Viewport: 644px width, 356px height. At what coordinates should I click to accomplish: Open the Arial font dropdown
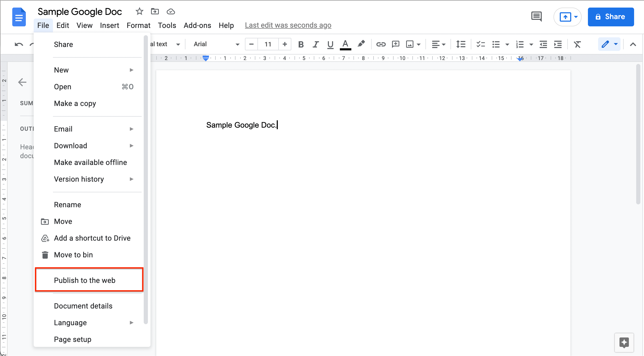click(216, 44)
